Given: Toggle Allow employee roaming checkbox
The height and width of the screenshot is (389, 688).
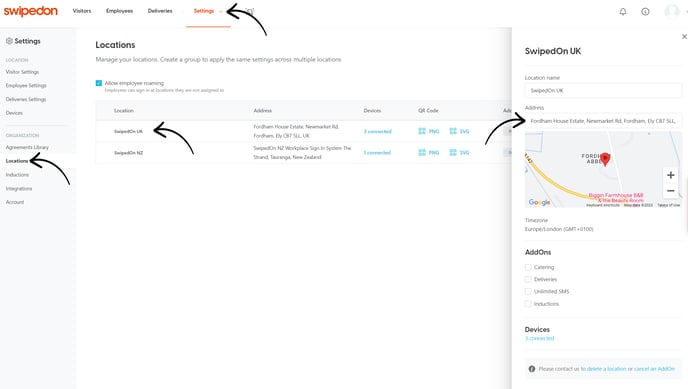Looking at the screenshot, I should point(99,83).
